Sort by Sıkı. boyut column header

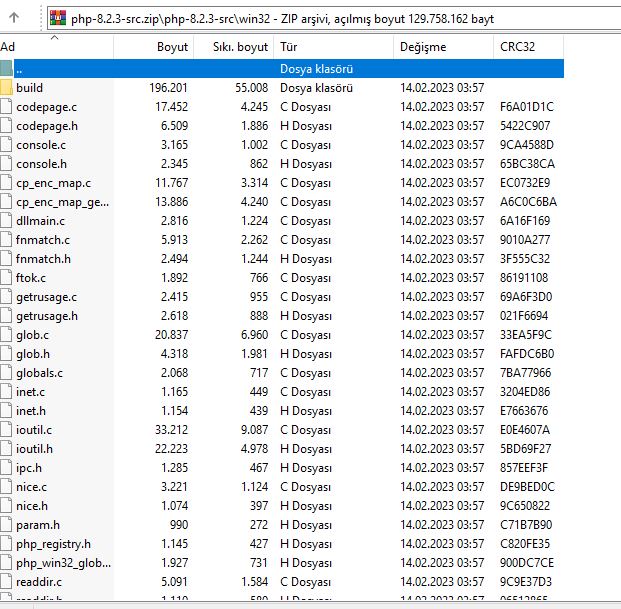[x=234, y=47]
